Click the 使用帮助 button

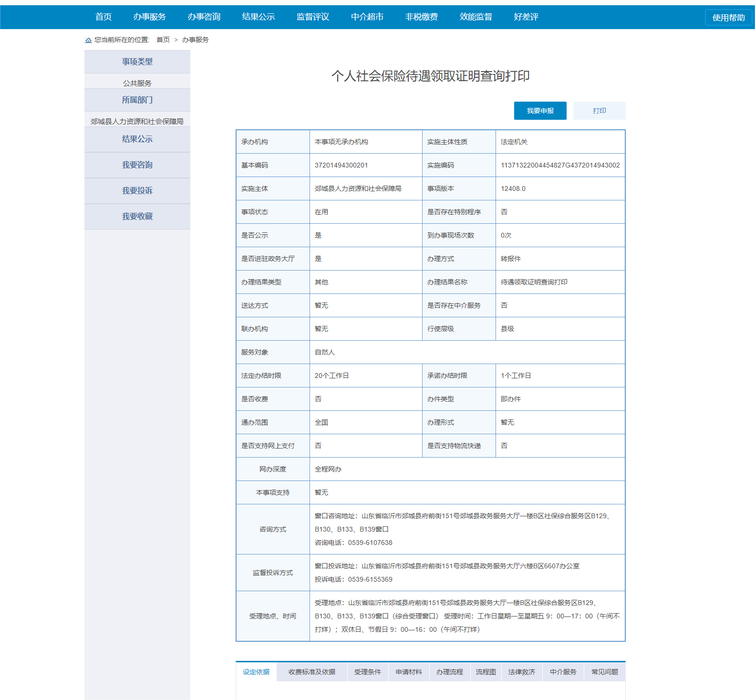pyautogui.click(x=729, y=18)
